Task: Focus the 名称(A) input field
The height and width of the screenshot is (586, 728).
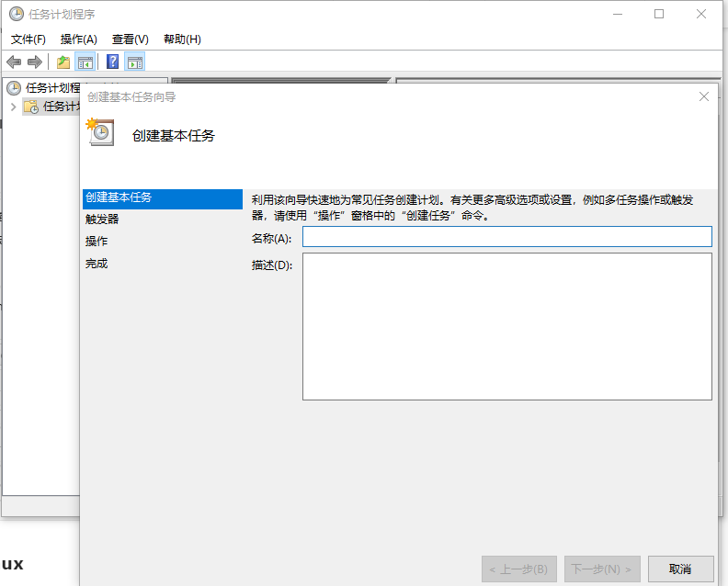Action: tap(507, 237)
